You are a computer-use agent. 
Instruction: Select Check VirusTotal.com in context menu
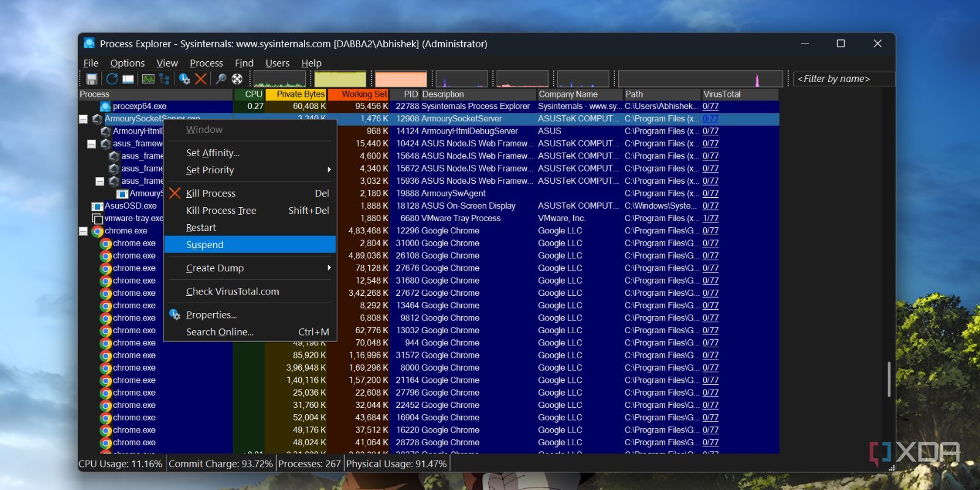(x=251, y=292)
